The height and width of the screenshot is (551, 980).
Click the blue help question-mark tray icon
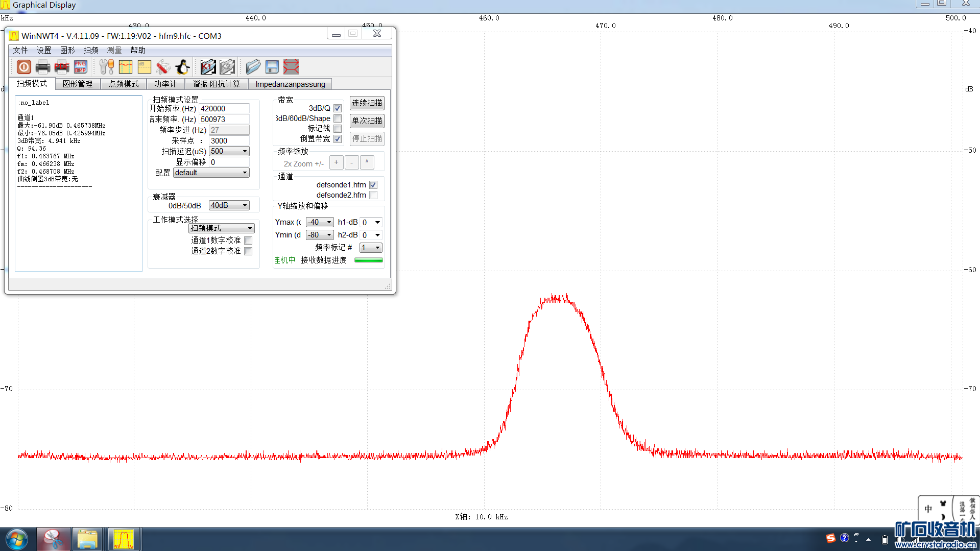(845, 538)
